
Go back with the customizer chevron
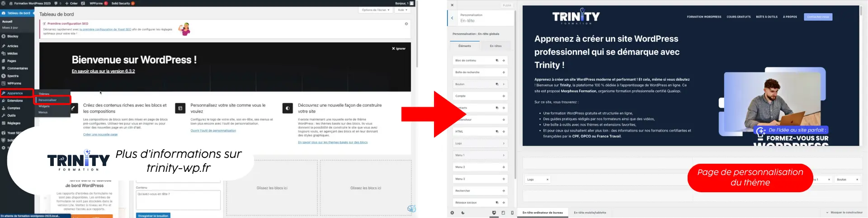click(x=452, y=18)
